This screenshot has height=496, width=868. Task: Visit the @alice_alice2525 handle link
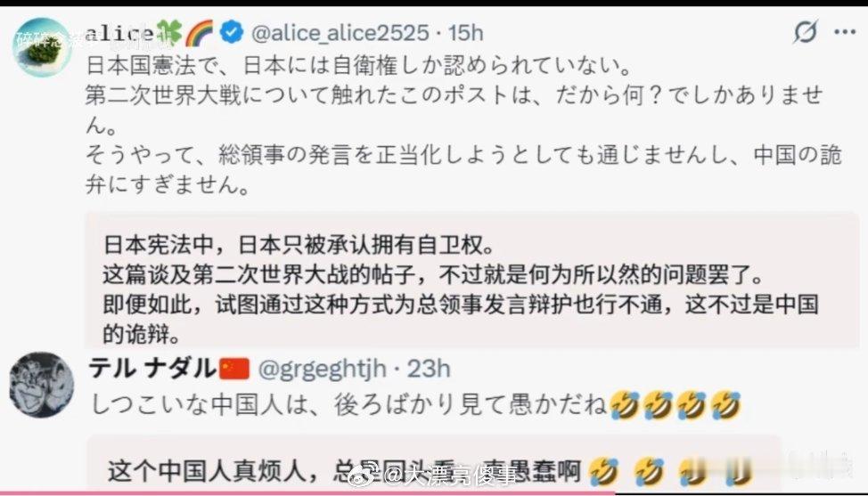(340, 33)
